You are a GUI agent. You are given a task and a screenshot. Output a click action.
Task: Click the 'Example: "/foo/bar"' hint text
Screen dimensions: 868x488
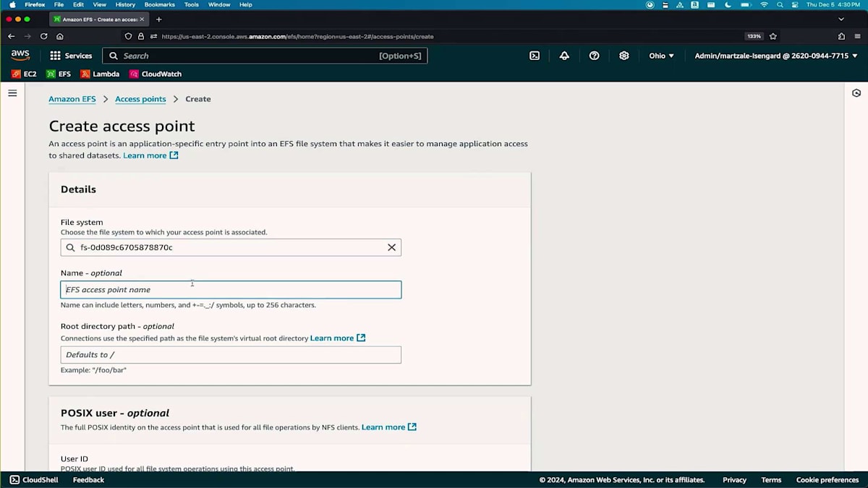point(94,370)
